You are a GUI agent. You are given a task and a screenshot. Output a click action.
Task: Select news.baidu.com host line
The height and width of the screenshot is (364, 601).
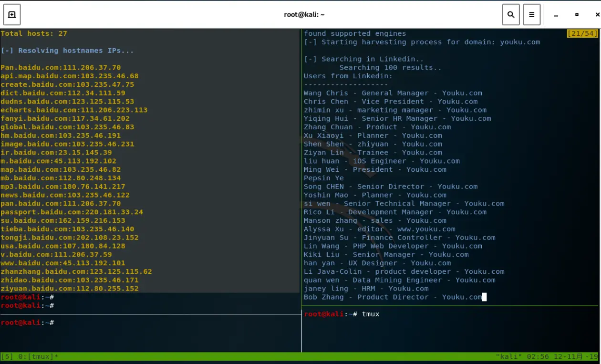65,195
